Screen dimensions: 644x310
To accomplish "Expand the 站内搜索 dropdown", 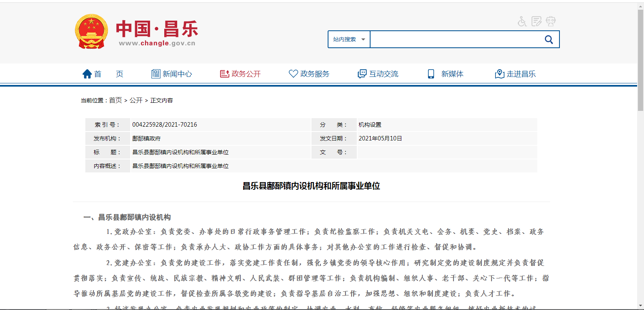I will [349, 40].
